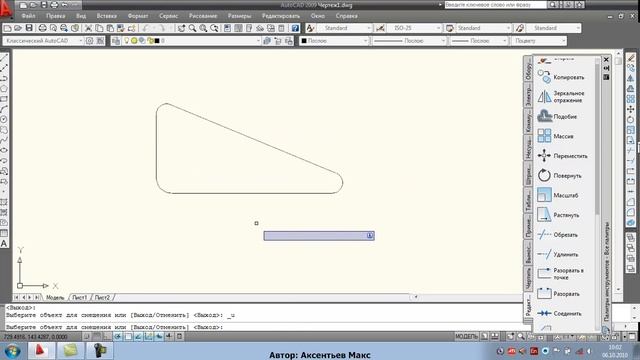The height and width of the screenshot is (360, 640).
Task: Toggle layer on/off lightbulb icon
Action: coord(127,41)
